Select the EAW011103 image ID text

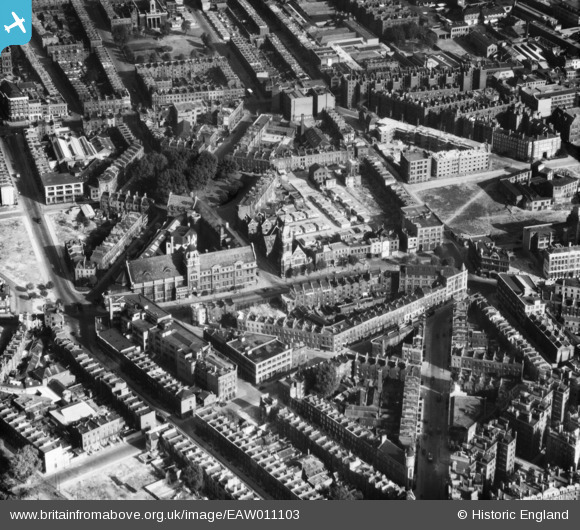[263, 515]
